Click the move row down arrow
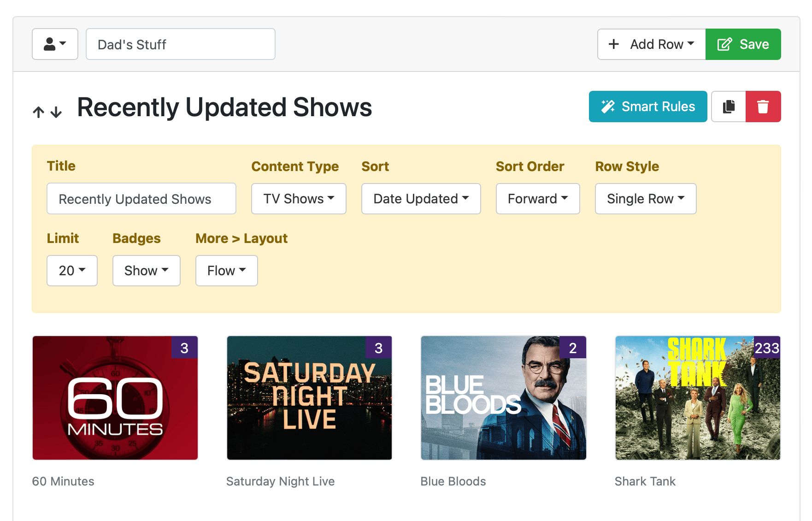 coord(56,112)
